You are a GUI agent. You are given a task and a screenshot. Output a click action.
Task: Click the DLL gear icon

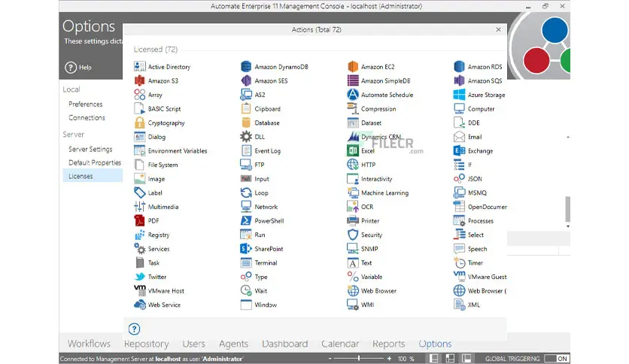coord(246,137)
